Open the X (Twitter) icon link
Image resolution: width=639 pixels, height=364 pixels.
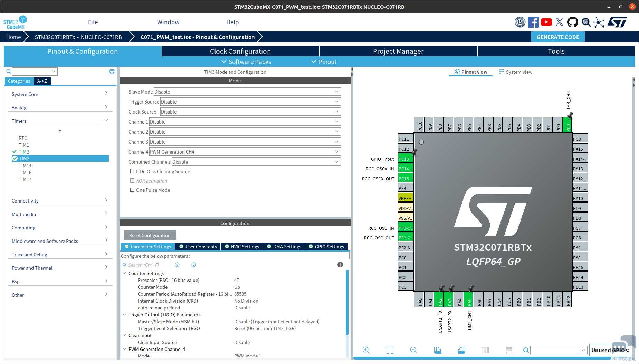tap(560, 22)
